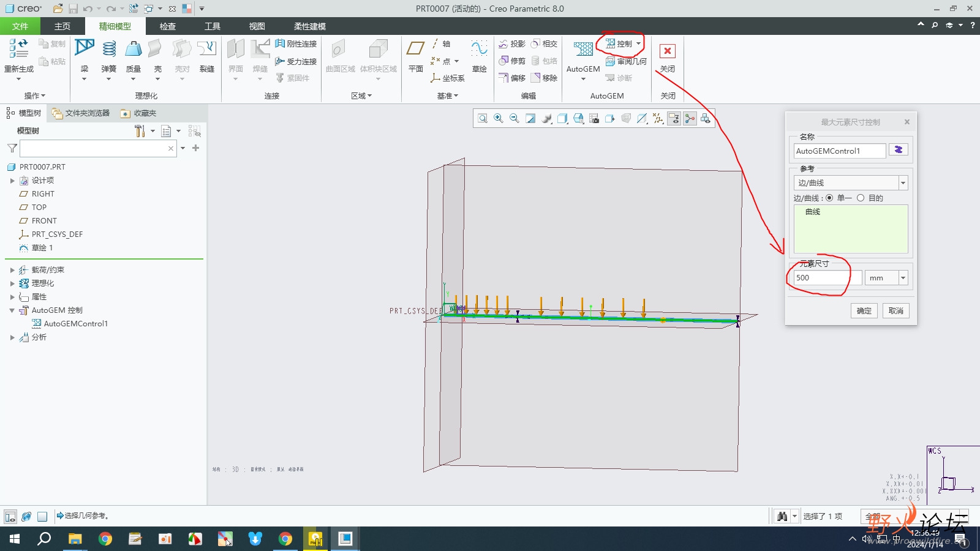
Task: Open the 收藏夹 tab
Action: click(138, 113)
